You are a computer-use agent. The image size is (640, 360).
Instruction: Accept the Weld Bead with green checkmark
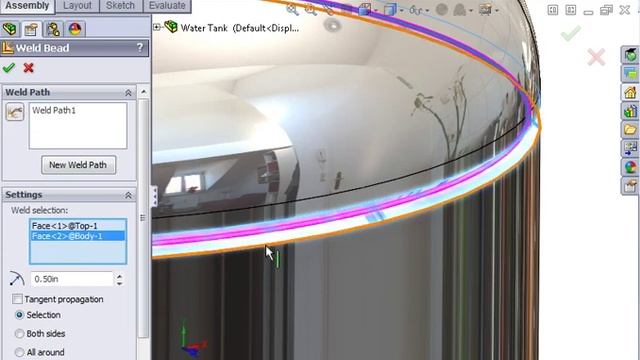(9, 68)
